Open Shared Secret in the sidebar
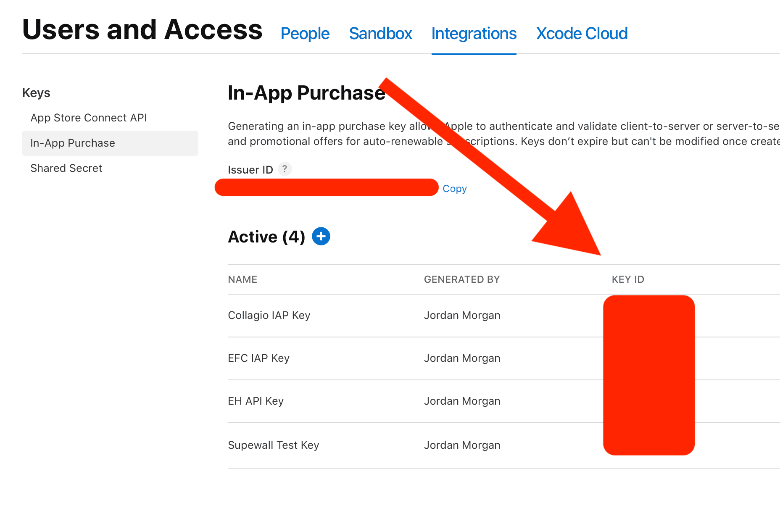Screen dimensions: 780x532 coord(66,169)
